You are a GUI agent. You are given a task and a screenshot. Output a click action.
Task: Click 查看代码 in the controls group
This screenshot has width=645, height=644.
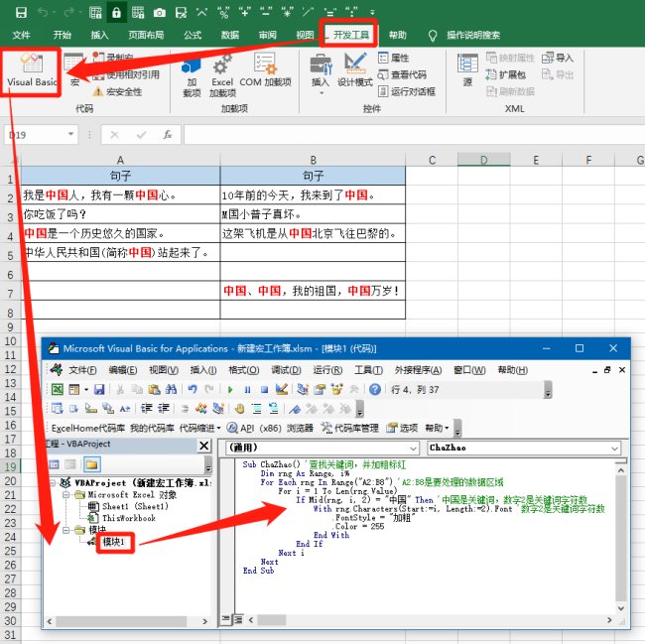[x=402, y=74]
